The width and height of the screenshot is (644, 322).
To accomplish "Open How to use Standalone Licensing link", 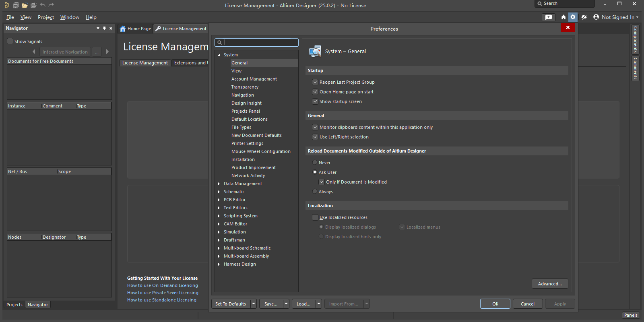I will click(162, 300).
